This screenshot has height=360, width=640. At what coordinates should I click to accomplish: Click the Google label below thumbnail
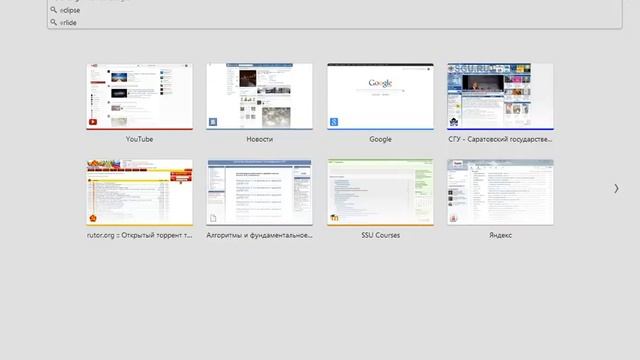click(x=380, y=139)
